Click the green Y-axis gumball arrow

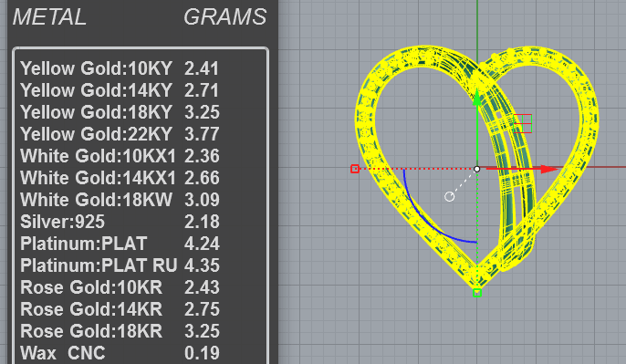click(477, 97)
